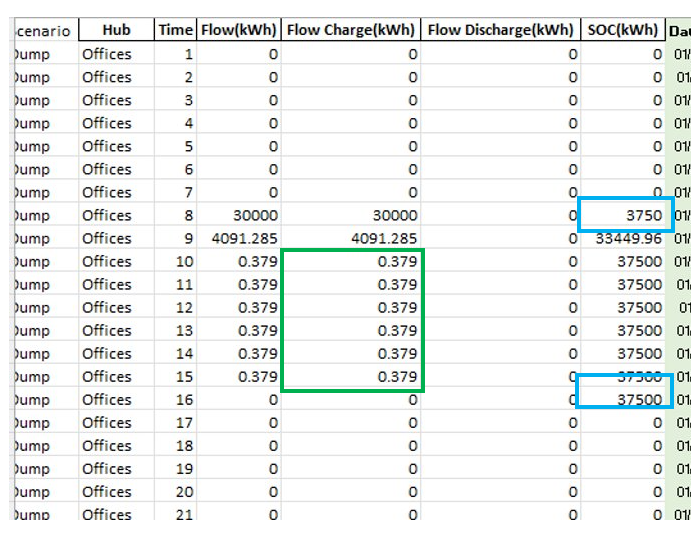Click the Flow Discharge(kWh) column header

click(x=500, y=30)
